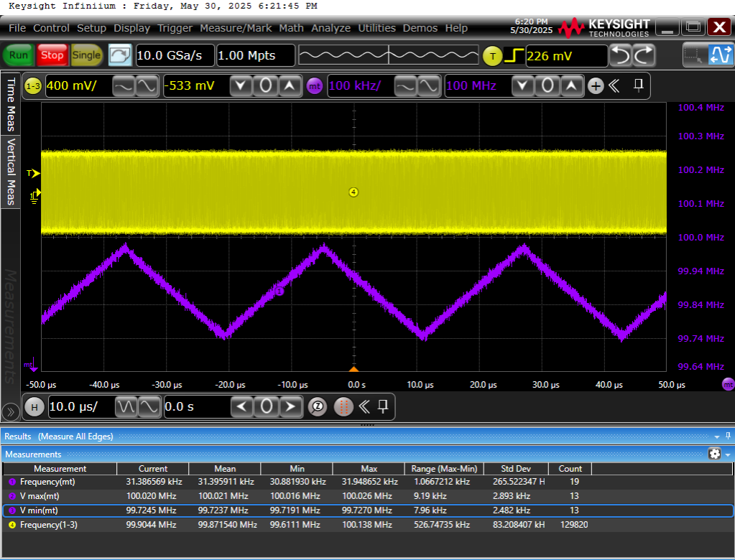Click the green Run button
The width and height of the screenshot is (735, 560).
click(x=19, y=55)
